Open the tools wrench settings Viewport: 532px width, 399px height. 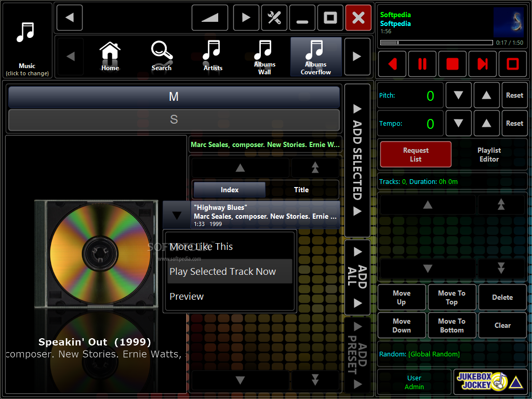[274, 18]
